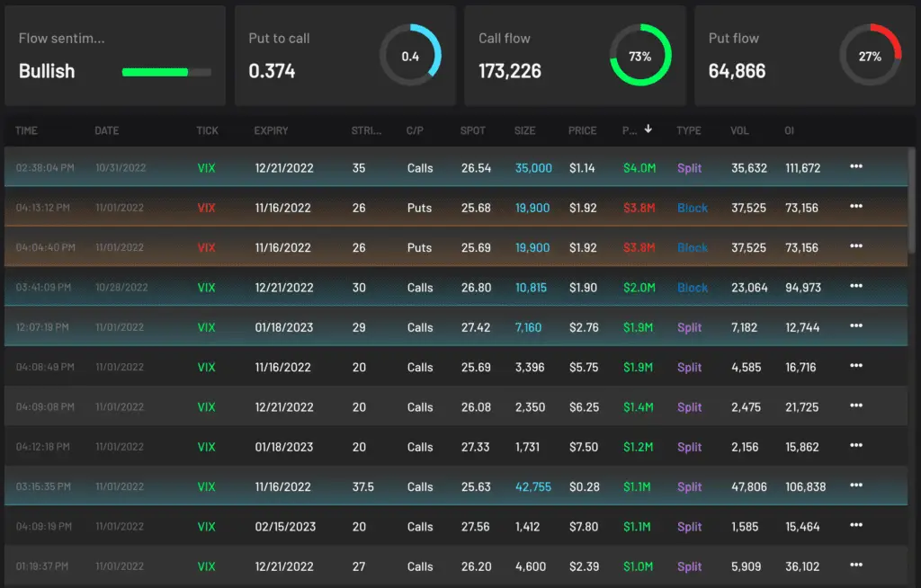Image resolution: width=921 pixels, height=588 pixels.
Task: Select the Put to call 0.374 value
Action: tap(272, 71)
